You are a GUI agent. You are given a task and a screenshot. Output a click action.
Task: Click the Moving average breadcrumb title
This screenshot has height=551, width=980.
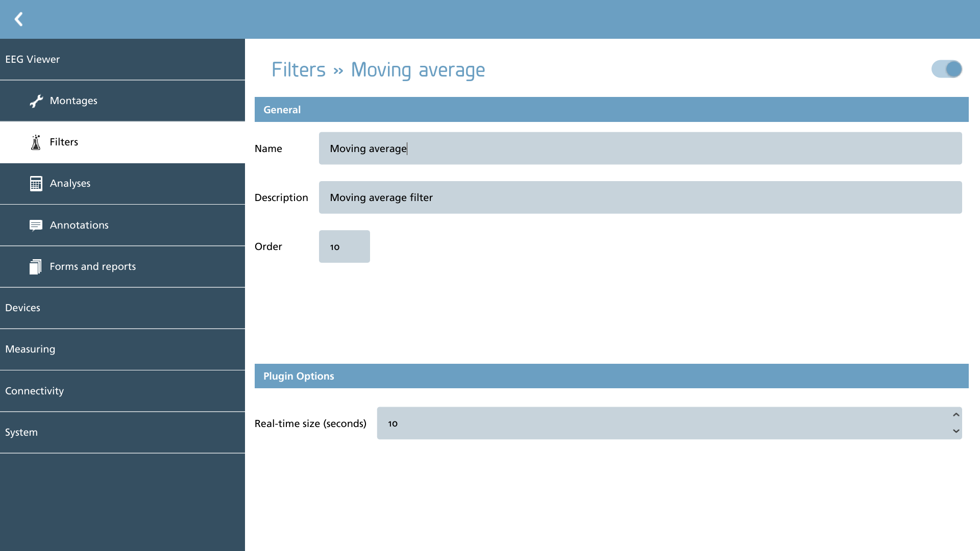(x=418, y=70)
